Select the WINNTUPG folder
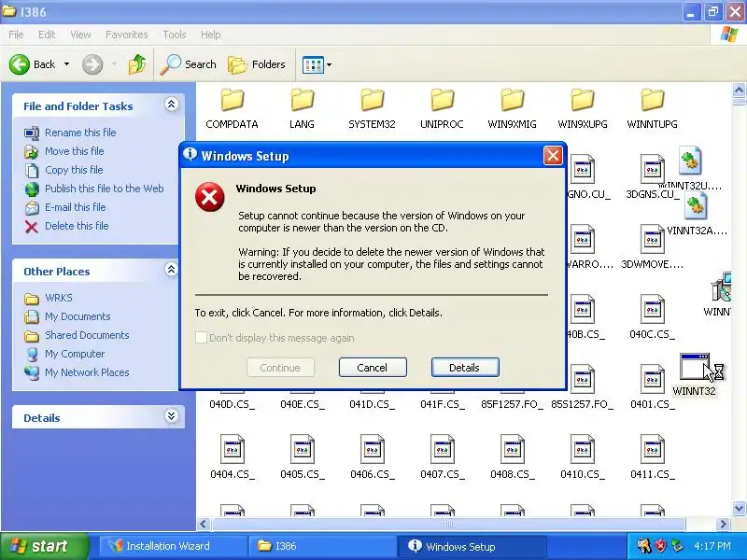Viewport: 747px width, 560px height. pyautogui.click(x=652, y=109)
